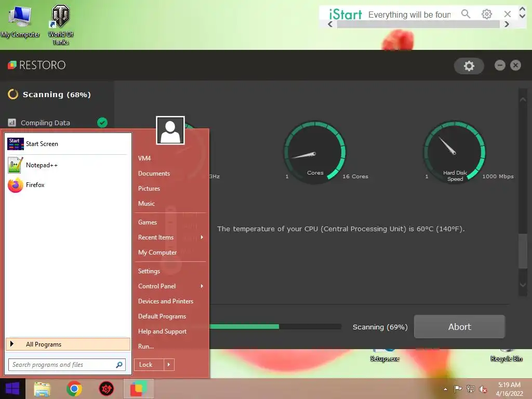Click the Hard Disk Speed gauge
The image size is (532, 399).
coord(455,152)
